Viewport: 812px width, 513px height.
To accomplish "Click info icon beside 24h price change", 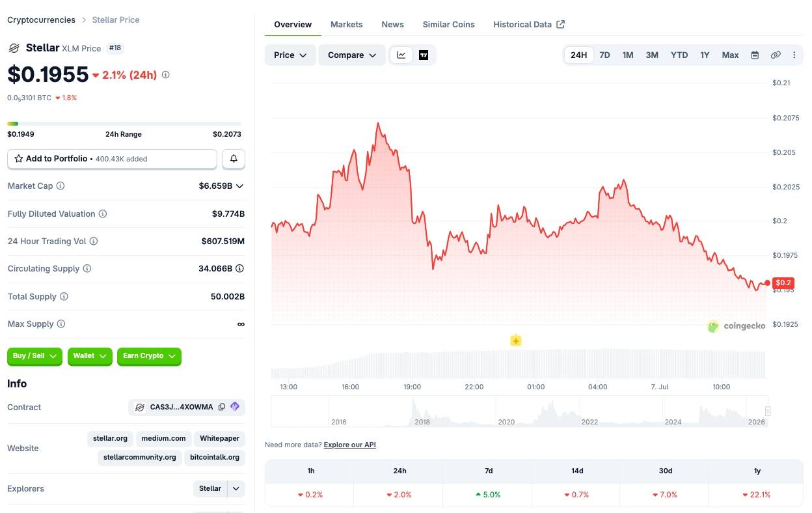I will tap(166, 75).
